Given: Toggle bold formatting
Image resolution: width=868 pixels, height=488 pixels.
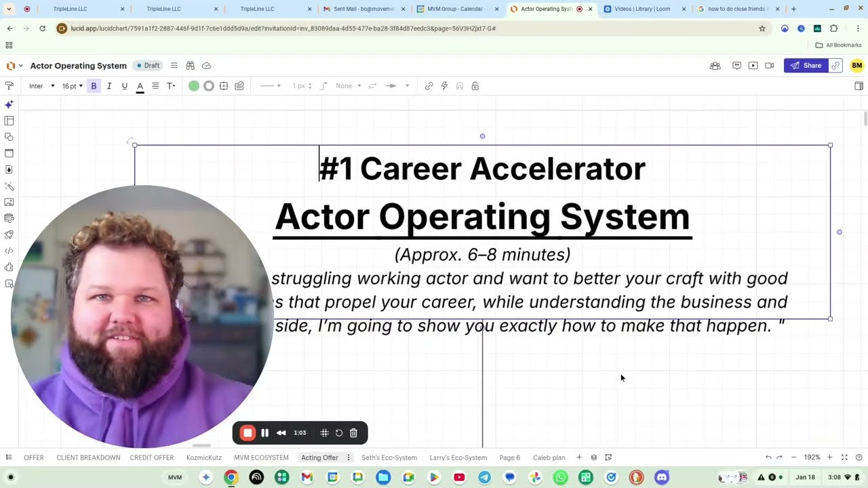Looking at the screenshot, I should 94,86.
